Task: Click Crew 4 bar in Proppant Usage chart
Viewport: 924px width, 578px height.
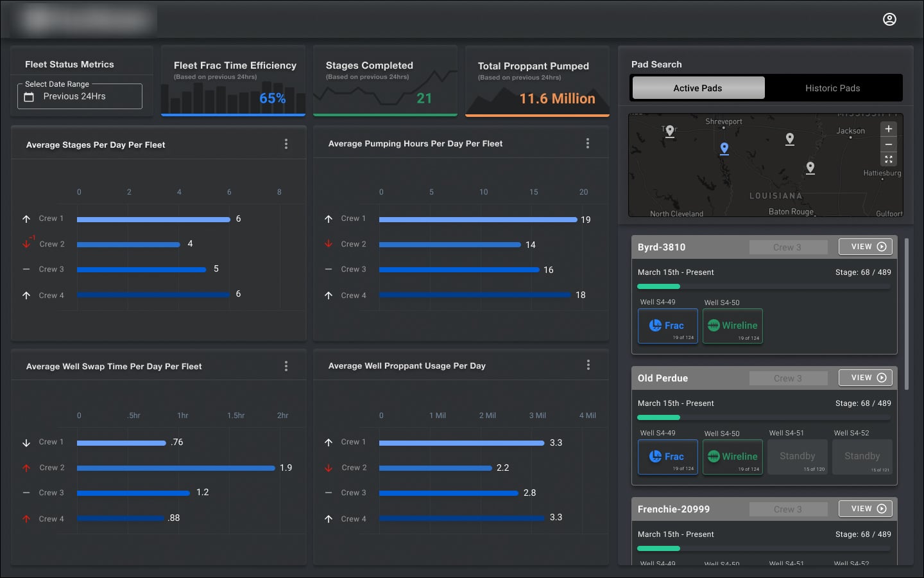Action: pos(461,518)
